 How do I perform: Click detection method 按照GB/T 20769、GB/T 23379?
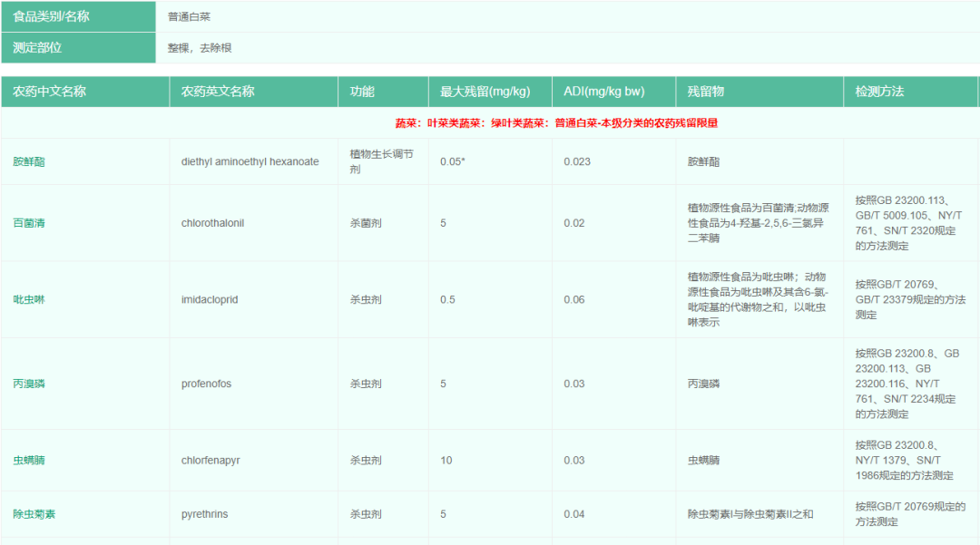(911, 299)
